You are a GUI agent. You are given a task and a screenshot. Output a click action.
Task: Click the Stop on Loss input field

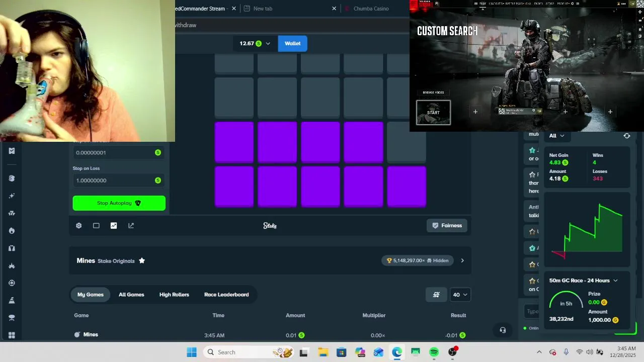[x=119, y=180]
